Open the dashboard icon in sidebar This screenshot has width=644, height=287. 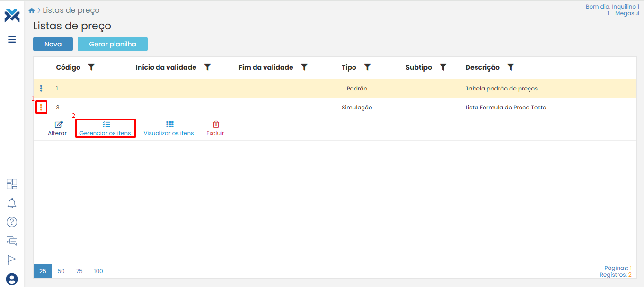pyautogui.click(x=12, y=184)
